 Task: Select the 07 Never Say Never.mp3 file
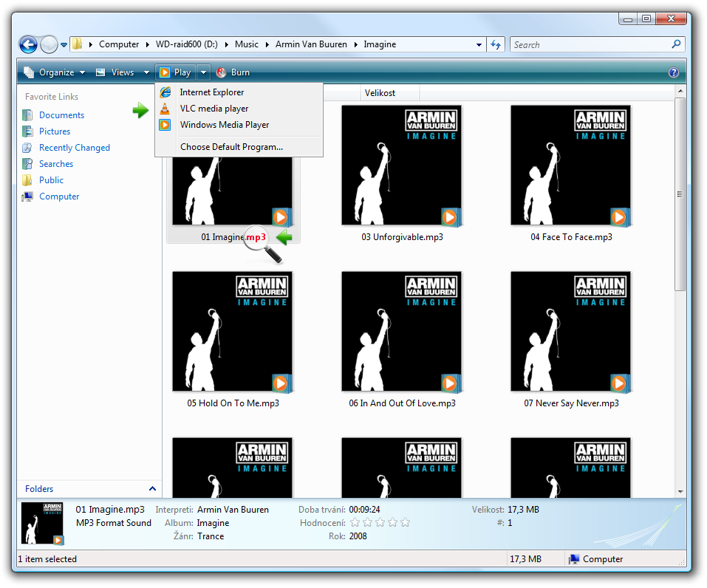coord(571,340)
